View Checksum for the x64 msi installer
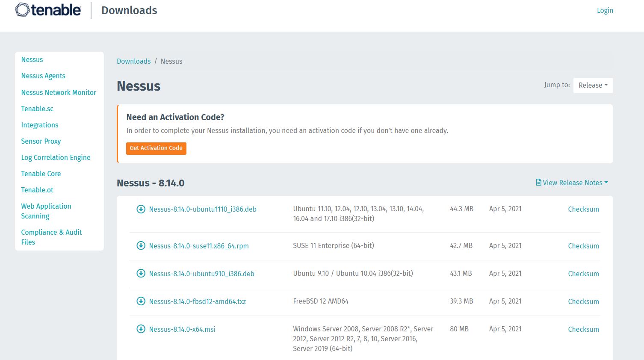 [x=583, y=329]
